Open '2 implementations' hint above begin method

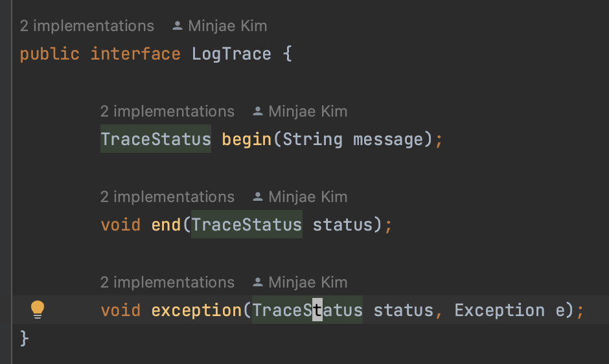point(167,111)
